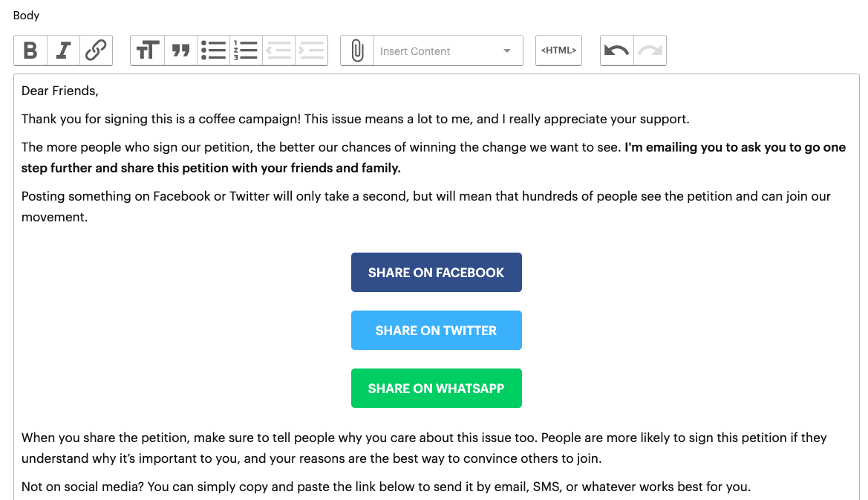Toggle bold formatting in the toolbar
868x500 pixels.
point(30,51)
